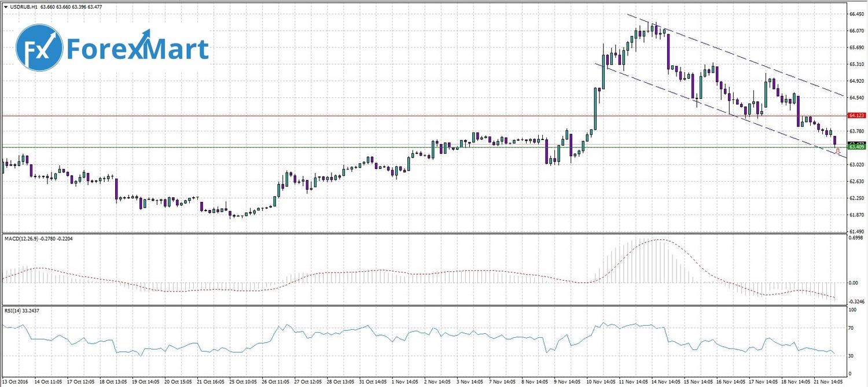Click the ForexMart logo text
This screenshot has width=868, height=387.
point(138,49)
